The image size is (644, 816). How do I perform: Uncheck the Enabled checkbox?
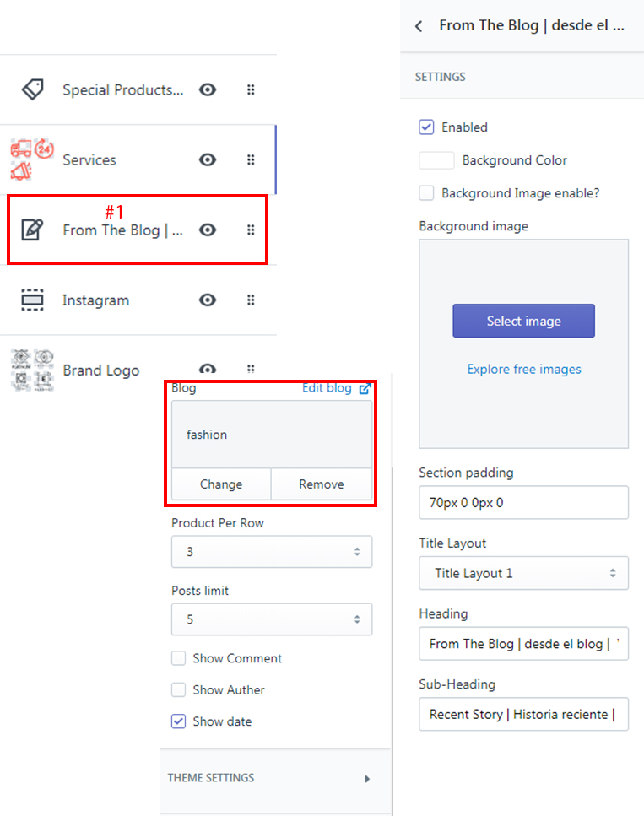[426, 127]
